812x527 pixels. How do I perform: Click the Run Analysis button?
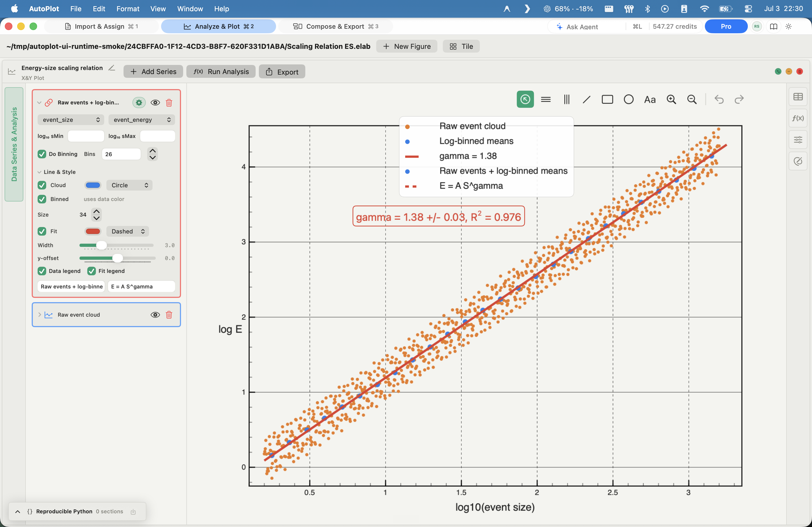click(x=221, y=72)
